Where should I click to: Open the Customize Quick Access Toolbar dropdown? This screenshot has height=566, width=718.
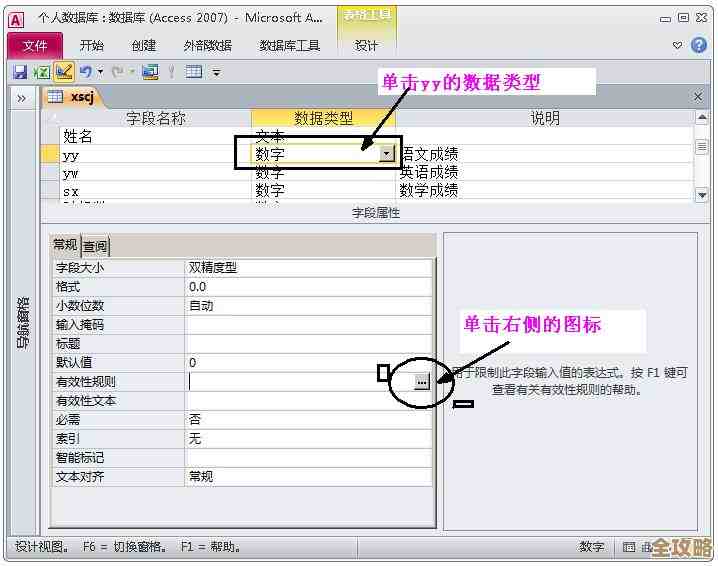point(216,72)
